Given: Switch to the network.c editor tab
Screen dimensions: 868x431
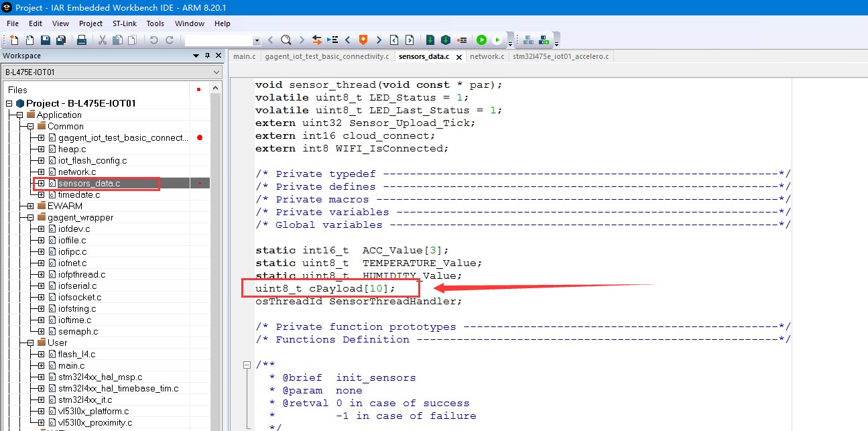Looking at the screenshot, I should (x=487, y=56).
